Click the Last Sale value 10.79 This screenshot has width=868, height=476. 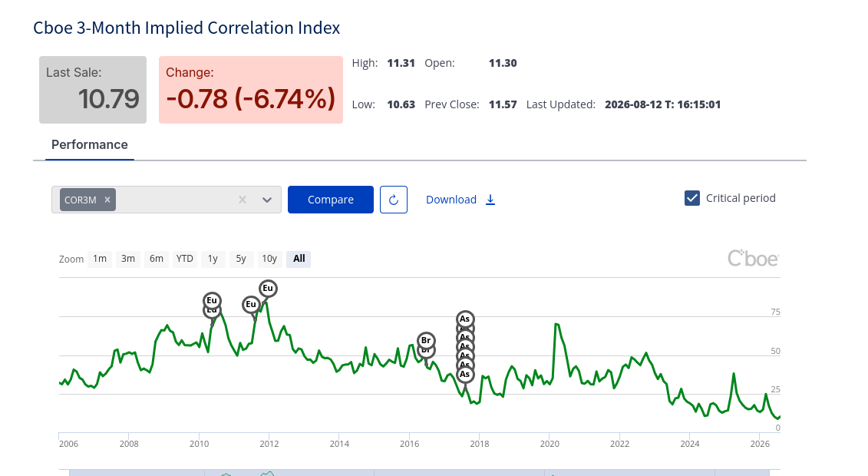108,99
